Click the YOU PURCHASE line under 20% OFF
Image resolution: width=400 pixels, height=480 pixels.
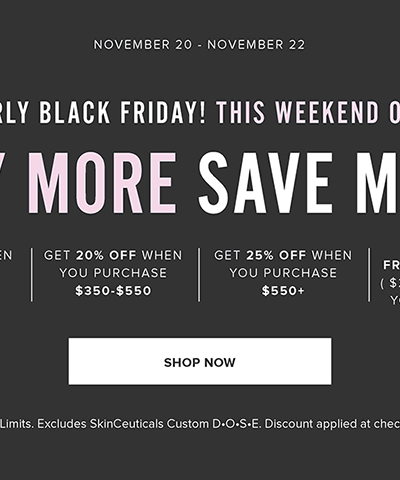tap(113, 273)
